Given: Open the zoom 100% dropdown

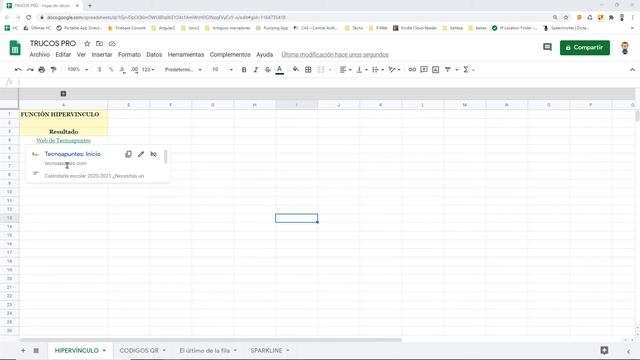Looking at the screenshot, I should [78, 70].
